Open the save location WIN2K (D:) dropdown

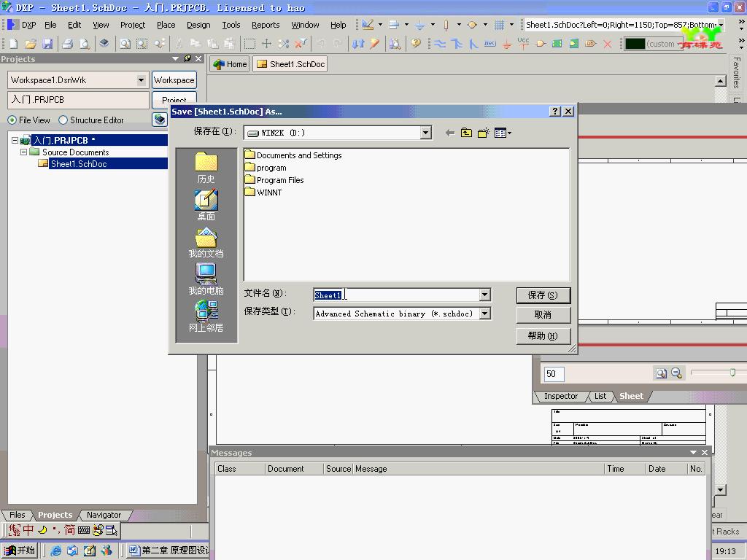coord(426,133)
